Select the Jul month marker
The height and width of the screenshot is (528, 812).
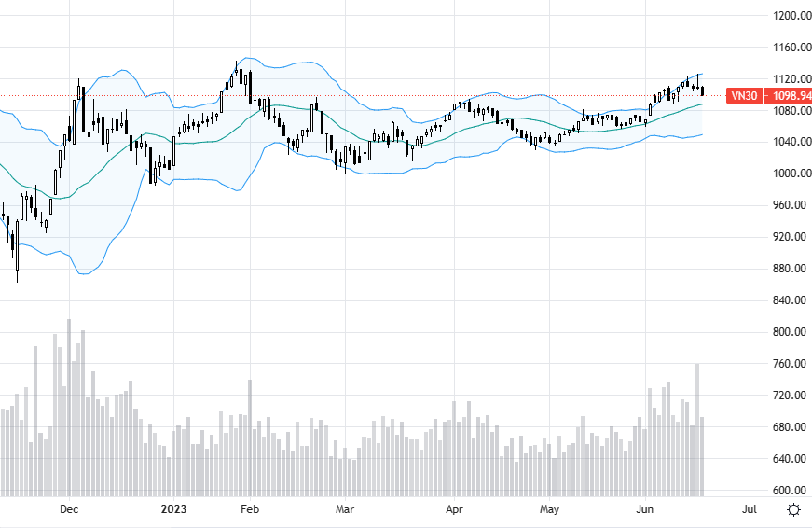750,509
